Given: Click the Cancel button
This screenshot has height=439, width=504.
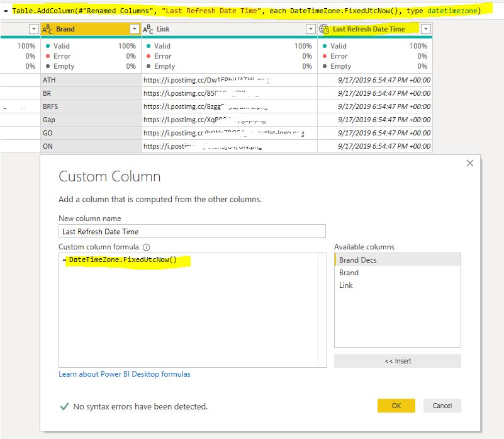Looking at the screenshot, I should point(442,406).
